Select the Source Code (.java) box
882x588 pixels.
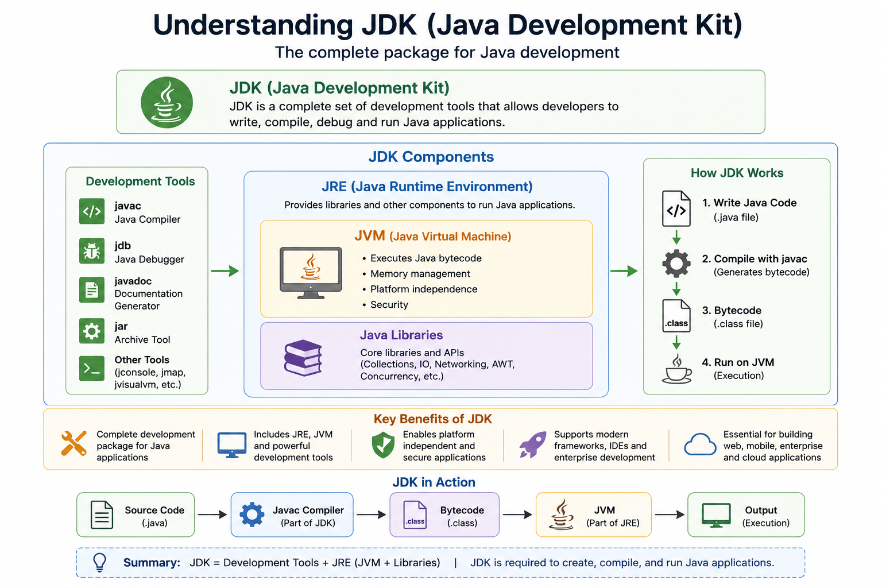(136, 514)
